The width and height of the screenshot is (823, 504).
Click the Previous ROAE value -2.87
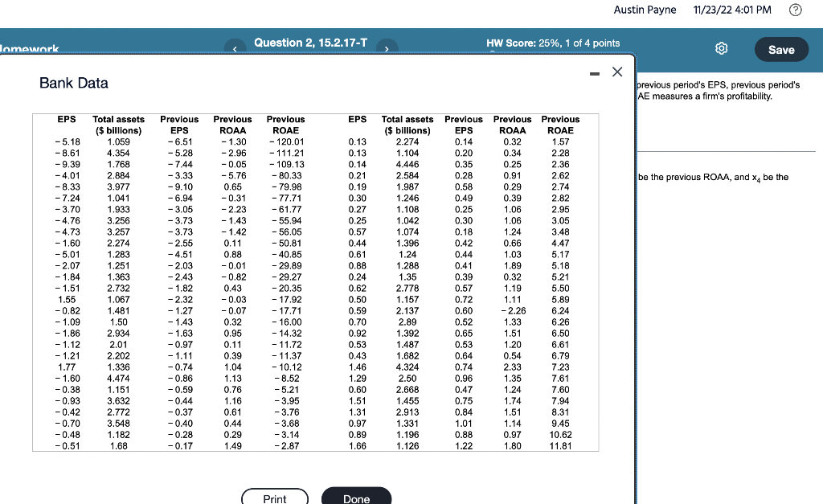click(x=287, y=446)
